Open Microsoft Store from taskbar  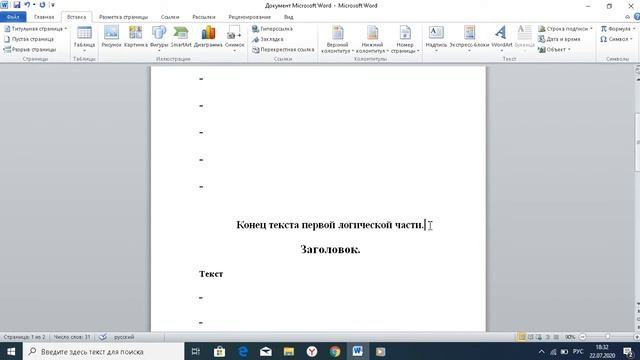tap(219, 351)
